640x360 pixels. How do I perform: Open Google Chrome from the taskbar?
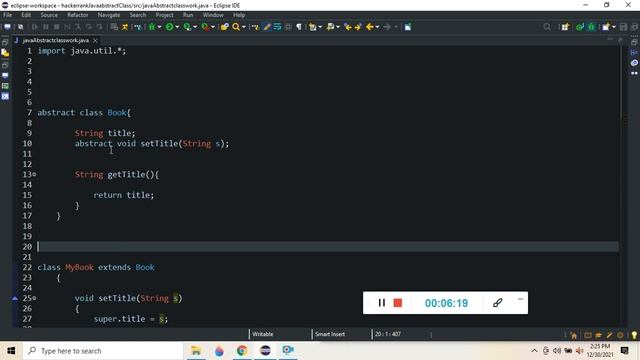point(242,351)
